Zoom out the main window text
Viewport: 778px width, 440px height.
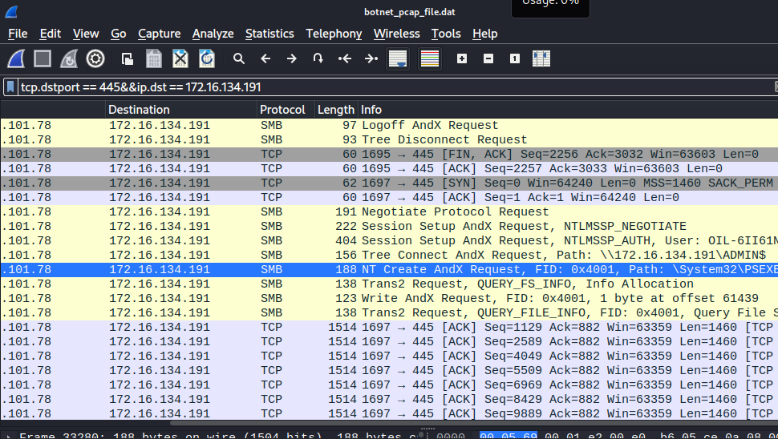(x=488, y=59)
